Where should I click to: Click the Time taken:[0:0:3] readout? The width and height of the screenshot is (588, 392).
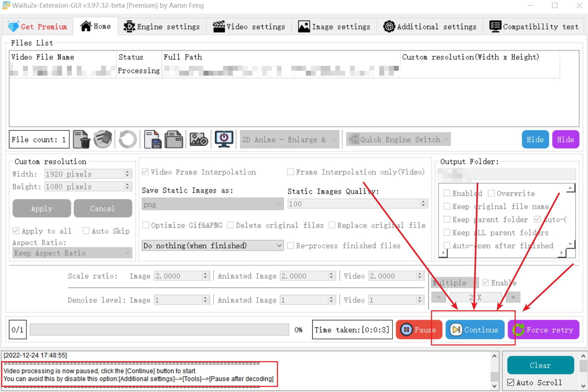click(352, 330)
